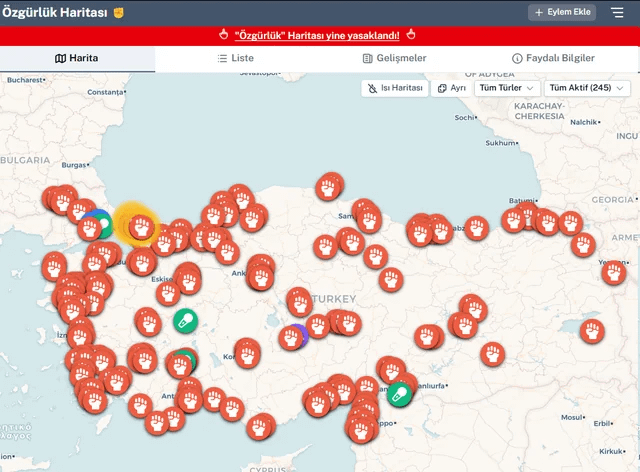Viewport: 640px width, 472px height.
Task: Click the purple-backed fist marker in central Turkey
Action: click(293, 337)
